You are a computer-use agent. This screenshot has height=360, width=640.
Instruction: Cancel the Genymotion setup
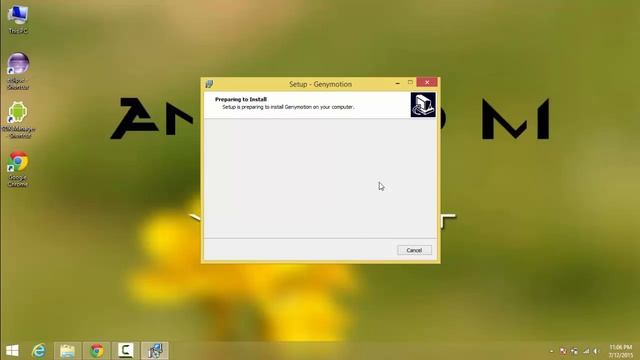click(414, 250)
